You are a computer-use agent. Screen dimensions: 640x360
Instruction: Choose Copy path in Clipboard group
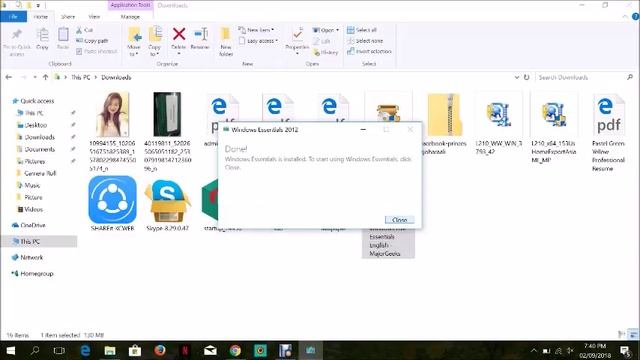pos(92,41)
